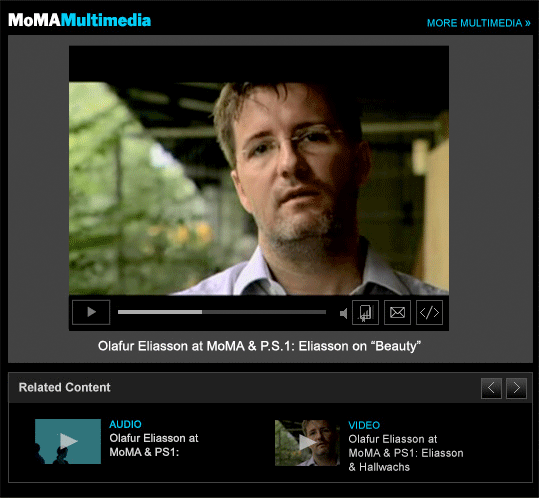Screen dimensions: 539x498
Task: Open the MORE MULTIMEDIA link
Action: tap(478, 23)
